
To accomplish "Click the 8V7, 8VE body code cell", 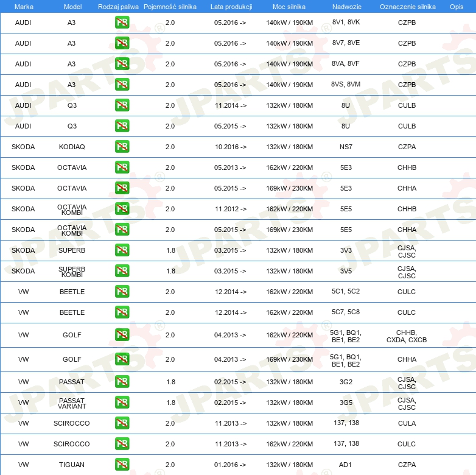I will point(346,43).
